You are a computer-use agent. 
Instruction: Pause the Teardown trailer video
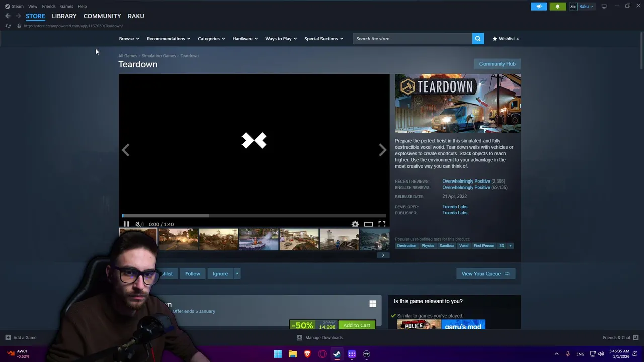coord(126,224)
